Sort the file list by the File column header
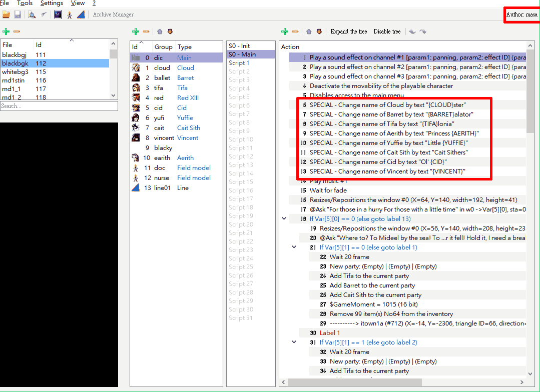540x392 pixels. 17,44
